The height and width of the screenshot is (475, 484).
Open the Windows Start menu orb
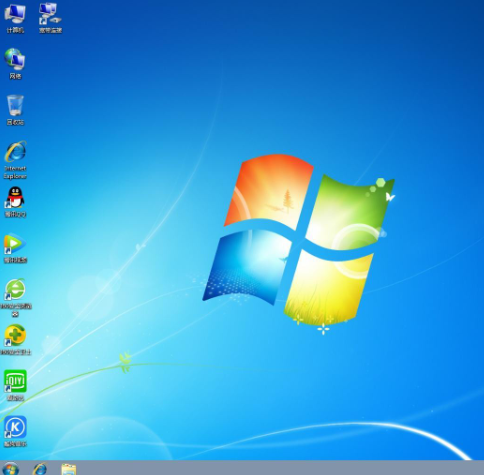coord(10,468)
